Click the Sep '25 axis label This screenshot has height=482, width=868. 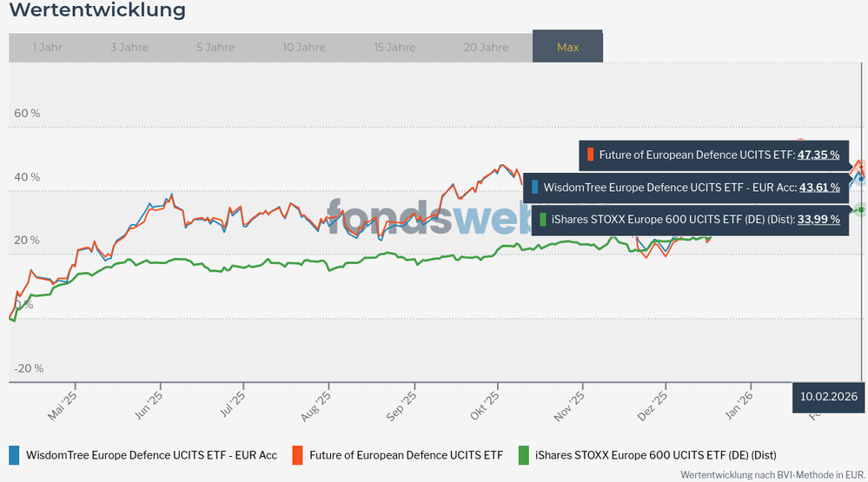(401, 406)
